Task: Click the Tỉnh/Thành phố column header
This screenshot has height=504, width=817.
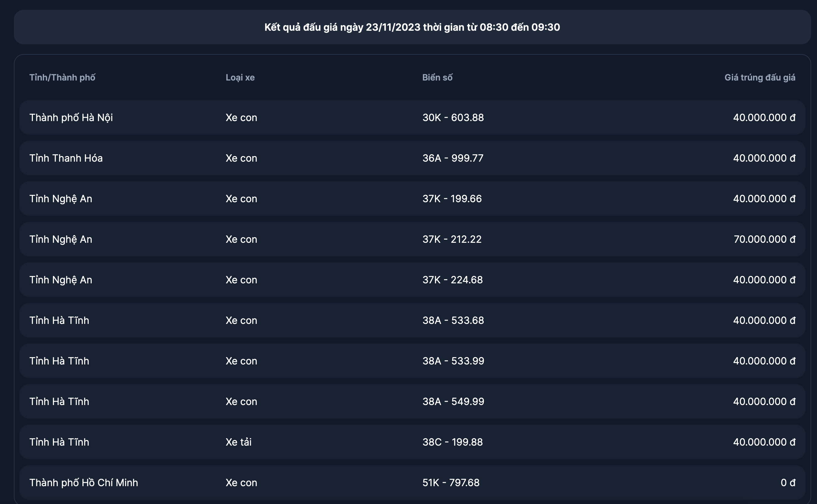Action: (x=62, y=77)
